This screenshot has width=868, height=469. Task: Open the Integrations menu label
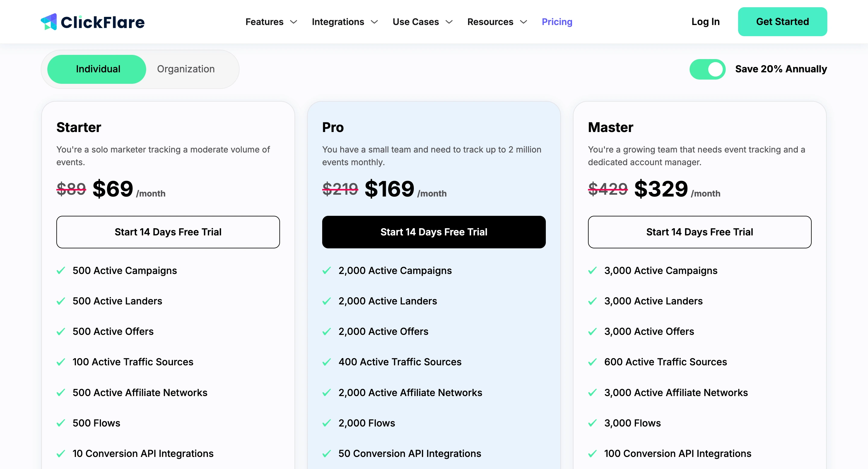[x=338, y=22]
